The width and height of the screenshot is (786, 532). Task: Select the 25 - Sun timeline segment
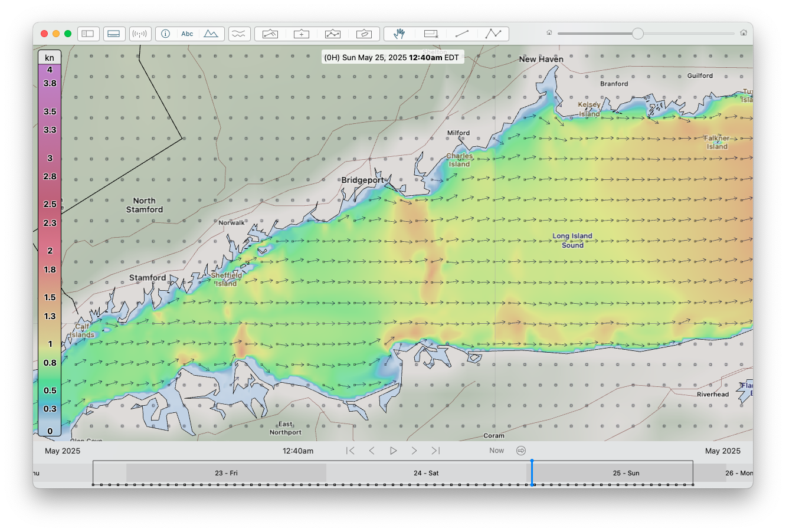(x=626, y=473)
